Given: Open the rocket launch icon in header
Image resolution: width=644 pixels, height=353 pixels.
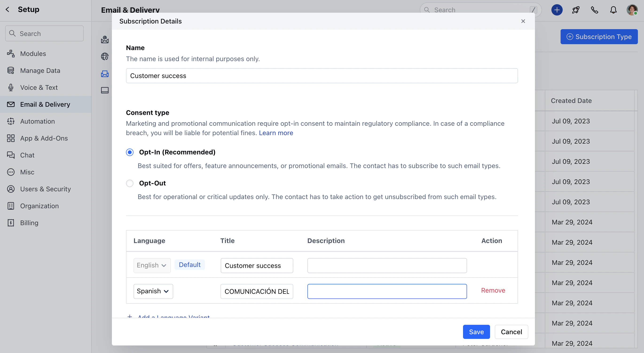Looking at the screenshot, I should (x=576, y=10).
